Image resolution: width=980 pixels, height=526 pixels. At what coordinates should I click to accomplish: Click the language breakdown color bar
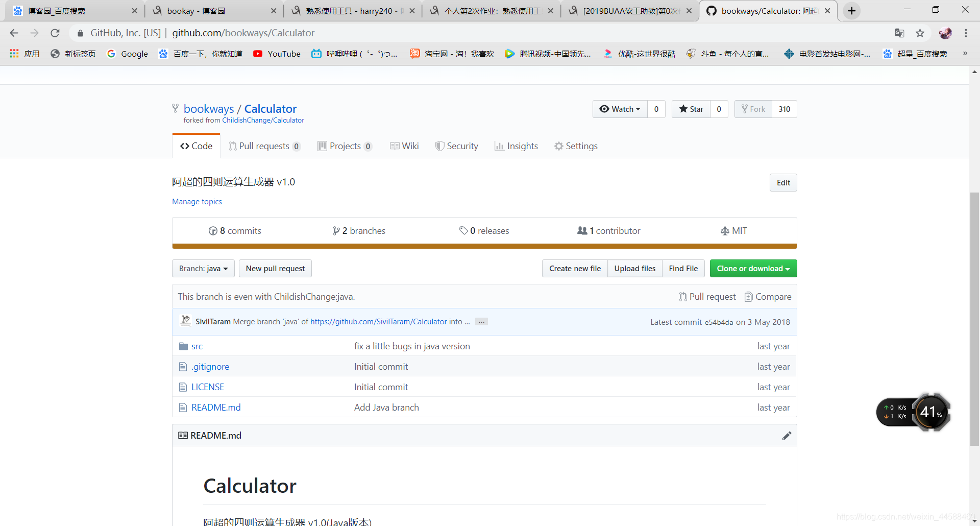pyautogui.click(x=484, y=246)
